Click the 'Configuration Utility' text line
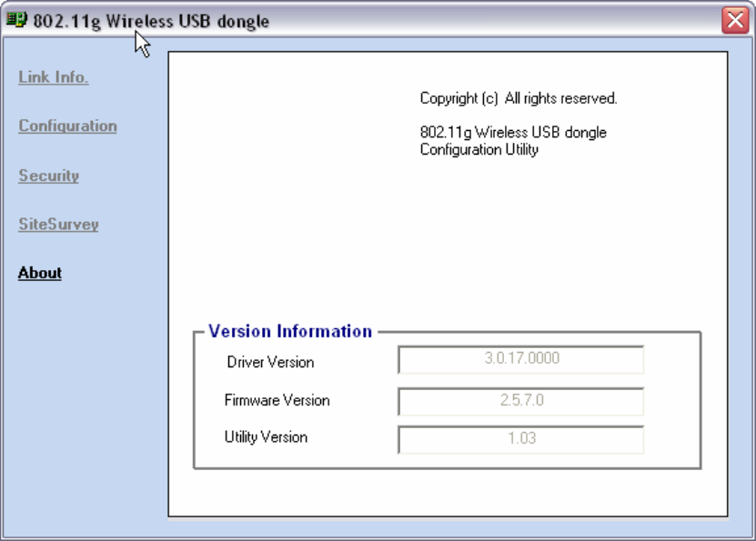 point(479,150)
